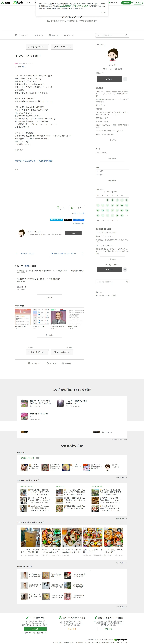
Task: Select October 25 in the calendar
Action: pyautogui.click(x=122, y=215)
